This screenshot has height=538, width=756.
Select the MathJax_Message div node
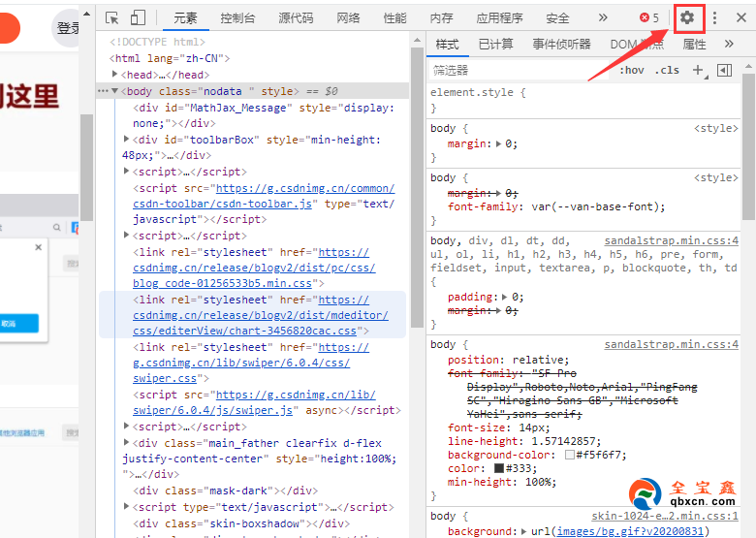pos(264,115)
